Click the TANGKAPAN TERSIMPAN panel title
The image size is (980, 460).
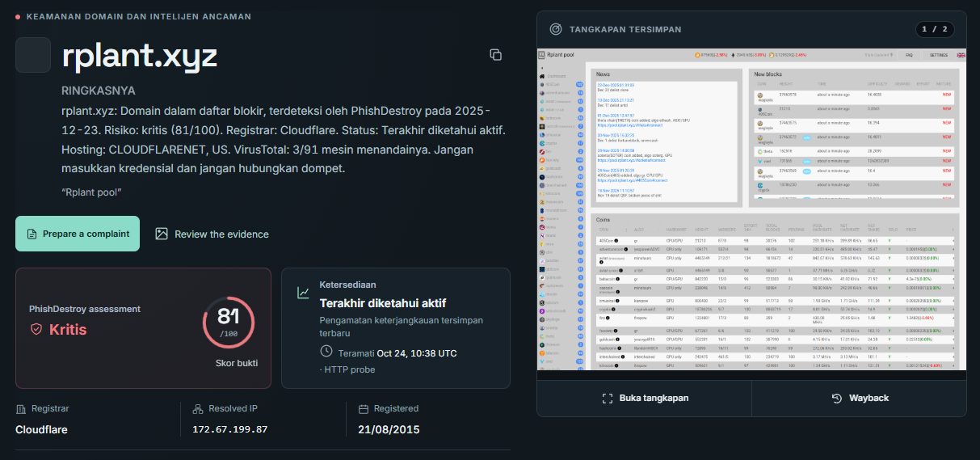point(625,29)
